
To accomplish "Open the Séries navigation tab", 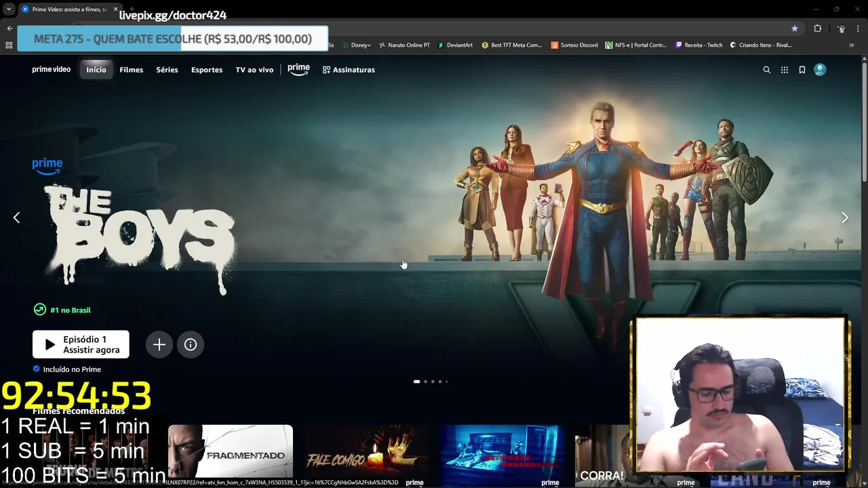I will point(167,70).
